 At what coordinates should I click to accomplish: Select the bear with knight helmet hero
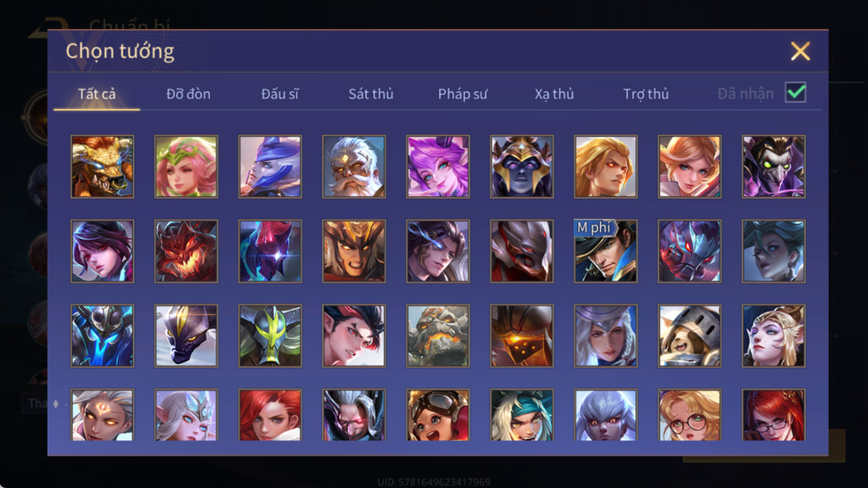click(690, 336)
